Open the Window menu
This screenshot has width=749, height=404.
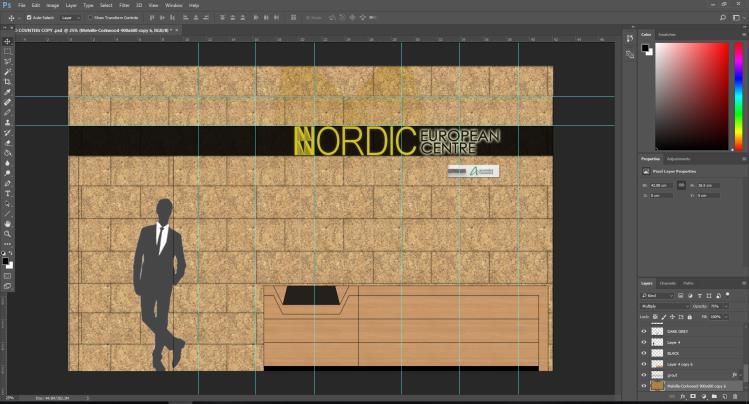click(173, 5)
